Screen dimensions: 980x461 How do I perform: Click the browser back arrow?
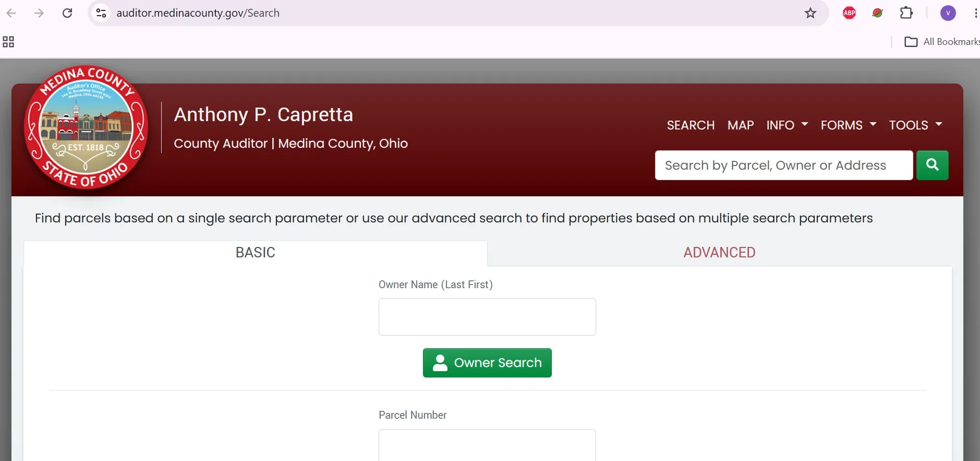click(x=11, y=13)
